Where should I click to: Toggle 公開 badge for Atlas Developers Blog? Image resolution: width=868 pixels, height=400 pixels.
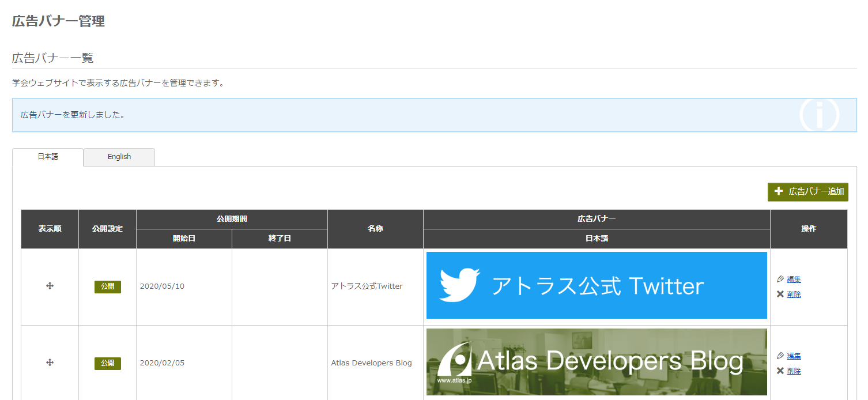[x=108, y=363]
